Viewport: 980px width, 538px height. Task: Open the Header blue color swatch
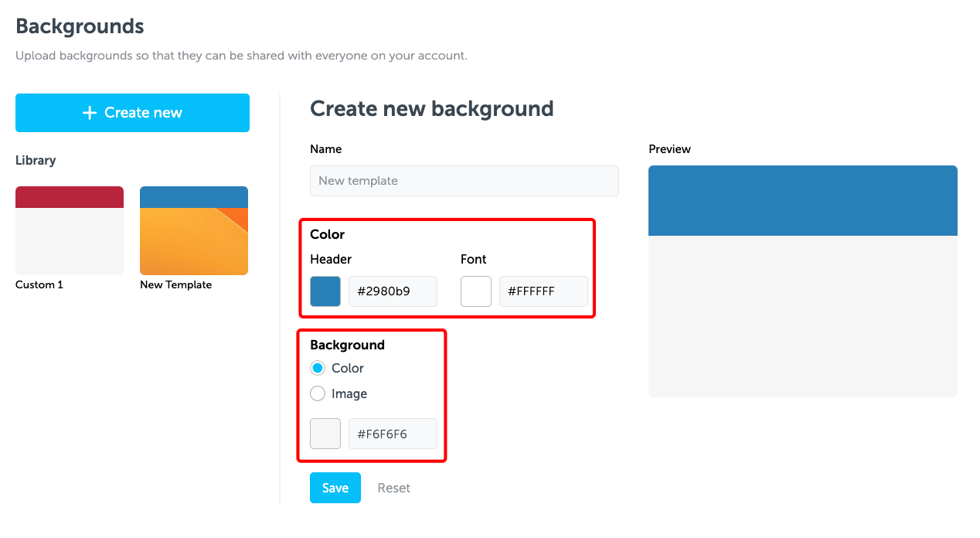325,291
